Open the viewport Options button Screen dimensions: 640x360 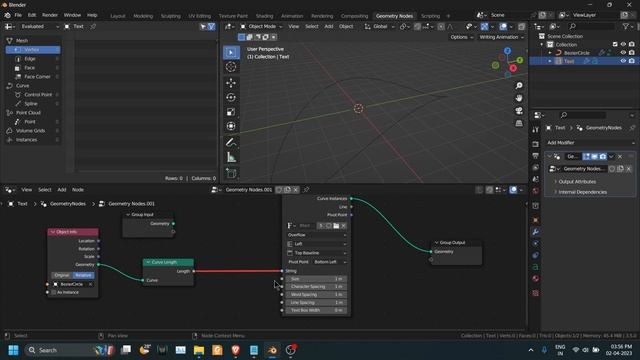pos(462,37)
